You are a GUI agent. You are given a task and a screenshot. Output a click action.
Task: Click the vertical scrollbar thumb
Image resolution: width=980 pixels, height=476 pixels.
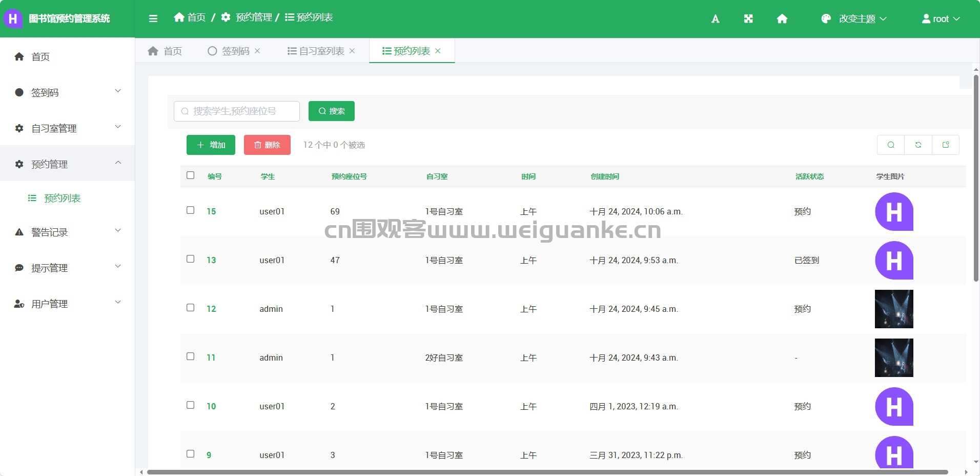976,178
